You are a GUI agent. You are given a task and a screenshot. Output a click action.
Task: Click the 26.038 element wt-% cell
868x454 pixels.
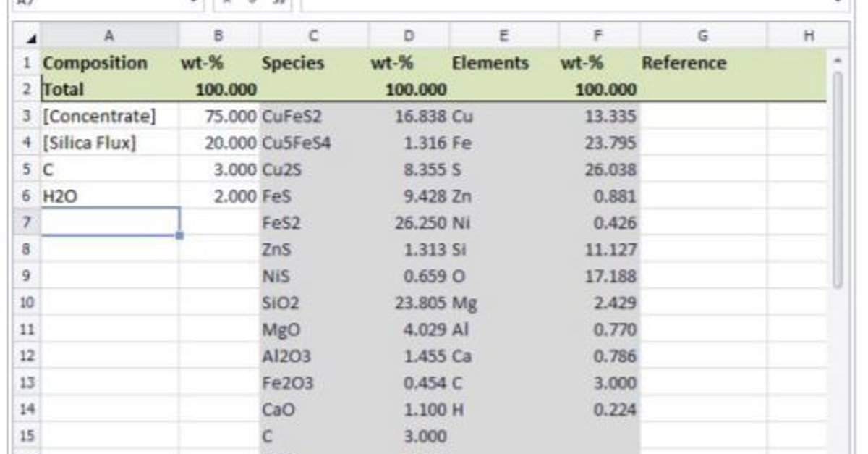(599, 169)
